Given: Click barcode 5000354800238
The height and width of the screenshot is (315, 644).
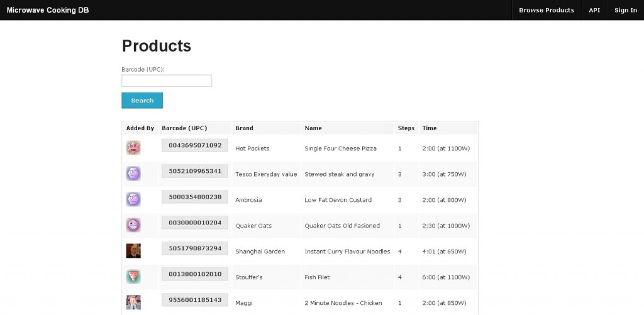Looking at the screenshot, I should click(x=195, y=197).
